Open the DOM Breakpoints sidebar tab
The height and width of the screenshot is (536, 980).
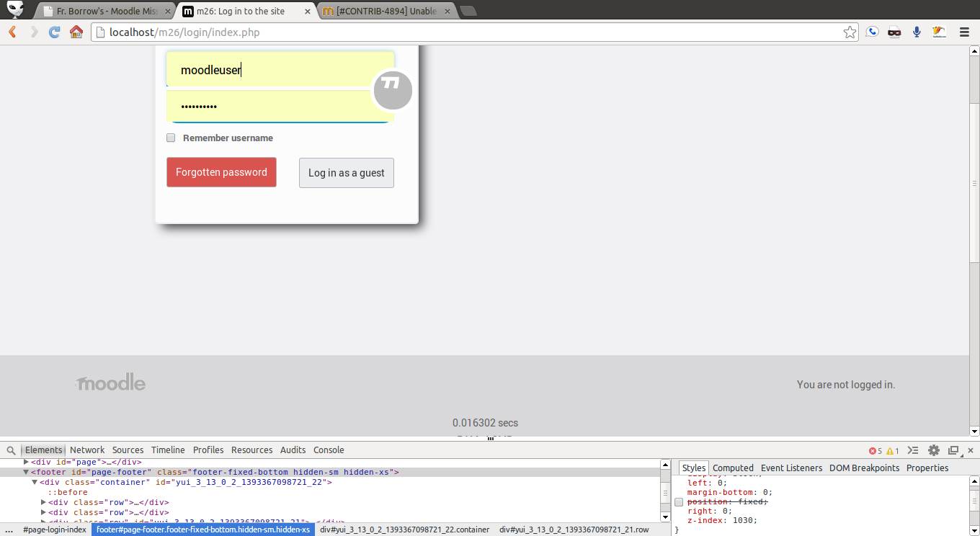click(x=864, y=468)
